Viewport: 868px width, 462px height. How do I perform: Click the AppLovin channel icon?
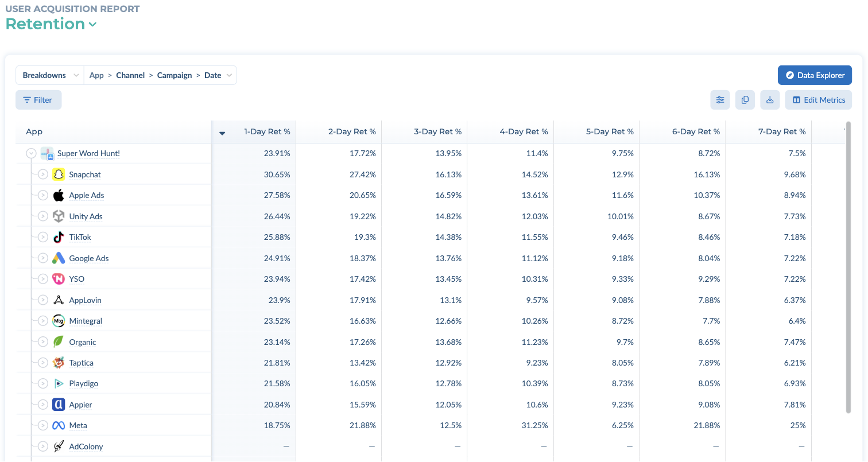click(x=59, y=300)
